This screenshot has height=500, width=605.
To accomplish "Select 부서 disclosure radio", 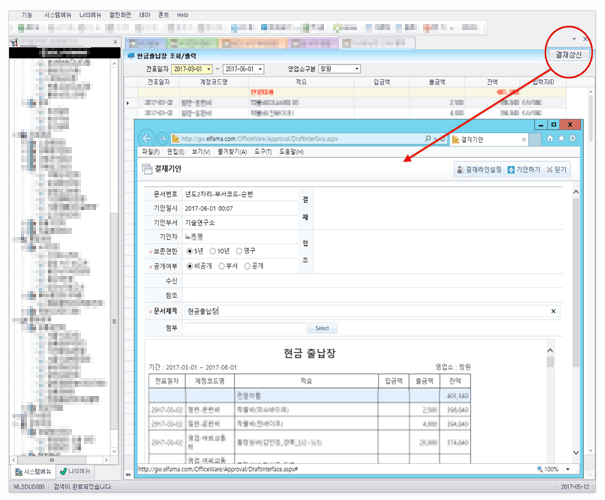I will (x=221, y=266).
